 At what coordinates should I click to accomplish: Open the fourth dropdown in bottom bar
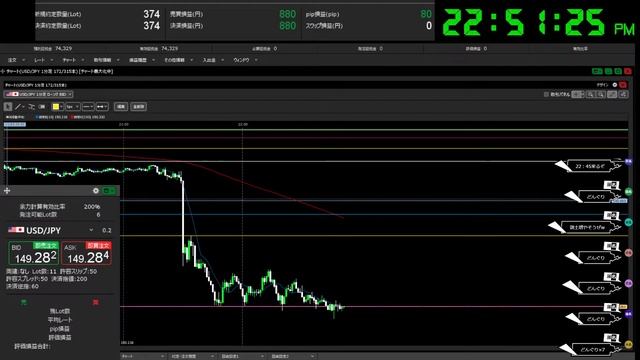point(292,356)
